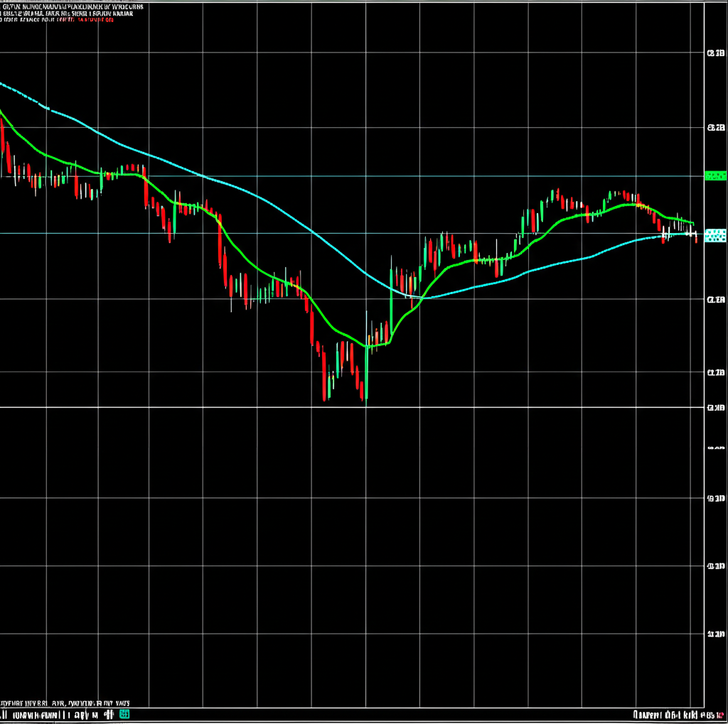Viewport: 728px width, 724px height.
Task: Select the cyan slow moving average line
Action: click(284, 212)
